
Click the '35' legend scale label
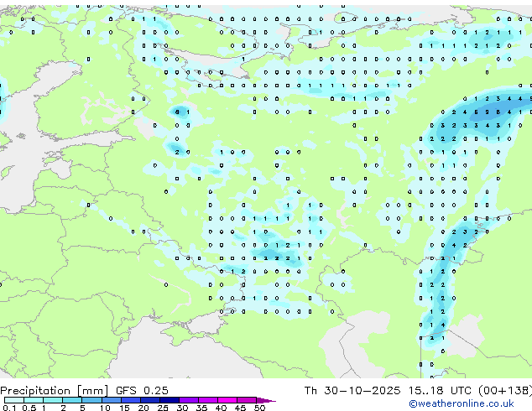201,408
